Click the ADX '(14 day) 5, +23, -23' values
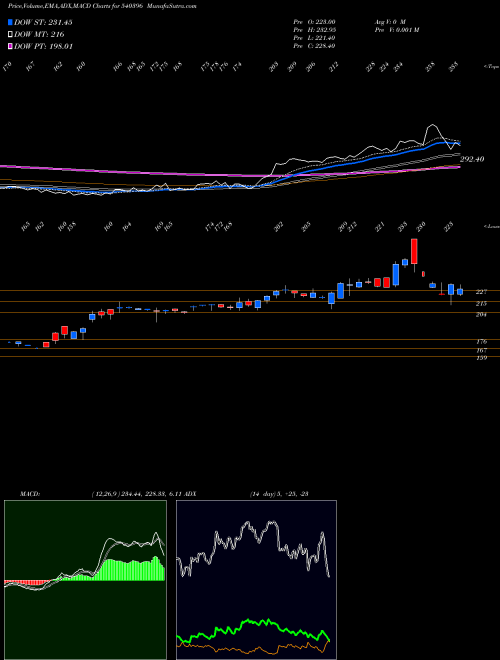This screenshot has height=660, width=500. click(x=279, y=494)
